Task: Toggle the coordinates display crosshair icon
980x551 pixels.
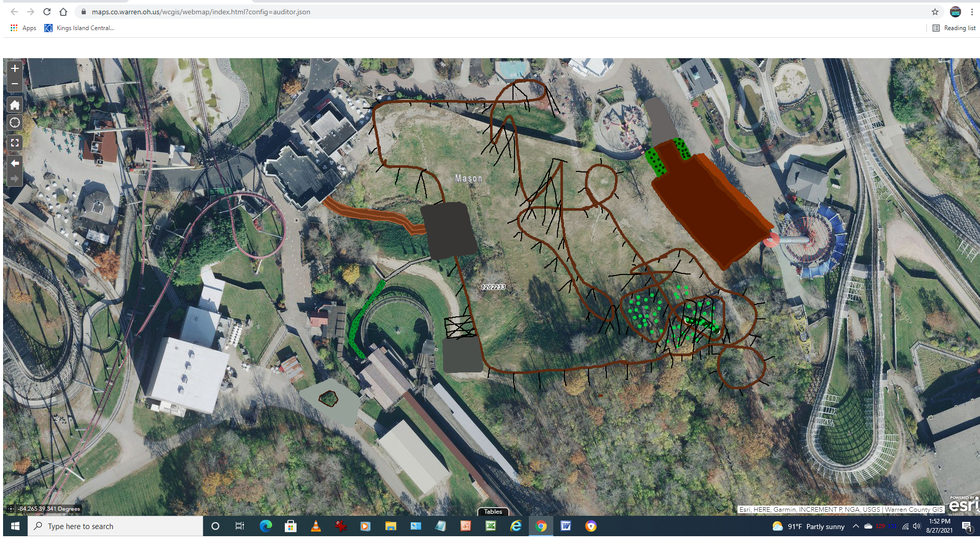Action: pos(11,509)
